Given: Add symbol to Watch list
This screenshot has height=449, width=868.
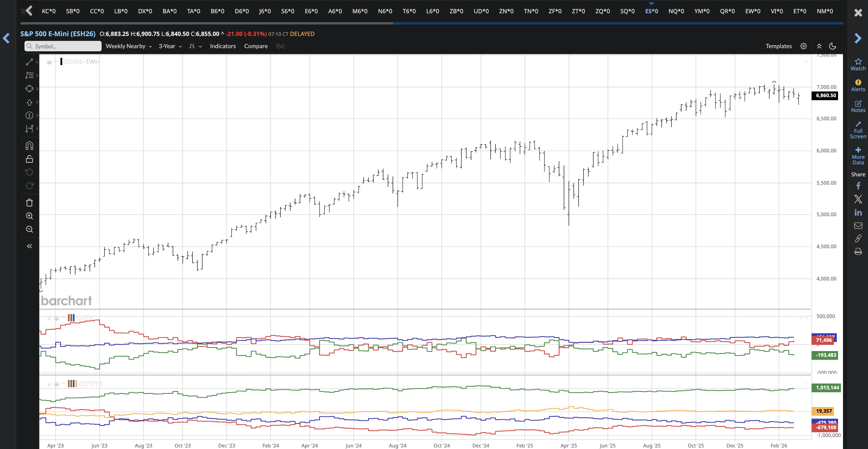Looking at the screenshot, I should 858,64.
